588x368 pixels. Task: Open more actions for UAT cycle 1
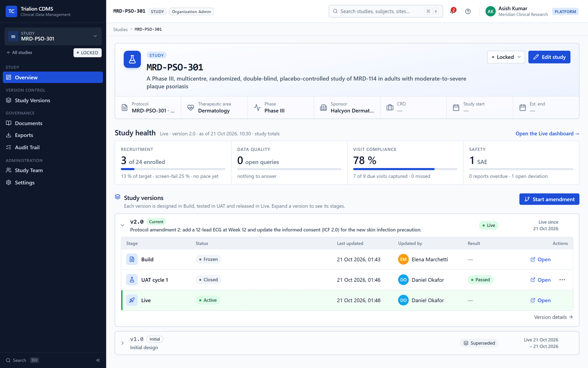click(562, 280)
